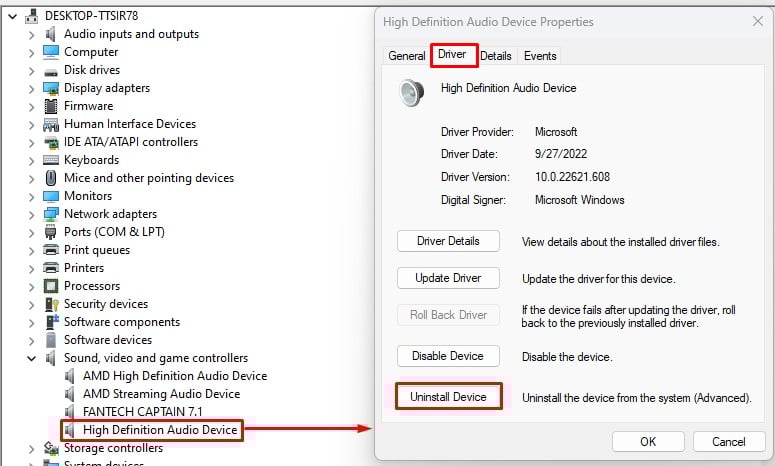
Task: Click the Monitors category icon
Action: pyautogui.click(x=51, y=196)
